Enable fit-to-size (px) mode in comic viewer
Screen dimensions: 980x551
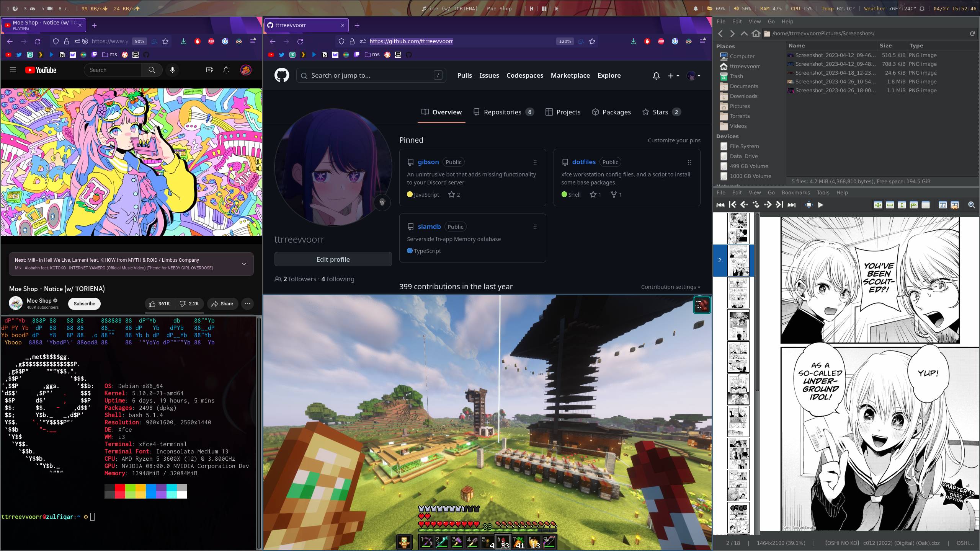pyautogui.click(x=914, y=205)
